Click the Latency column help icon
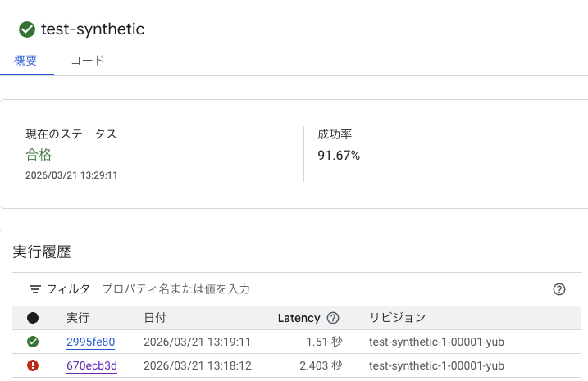The image size is (588, 381). click(333, 318)
